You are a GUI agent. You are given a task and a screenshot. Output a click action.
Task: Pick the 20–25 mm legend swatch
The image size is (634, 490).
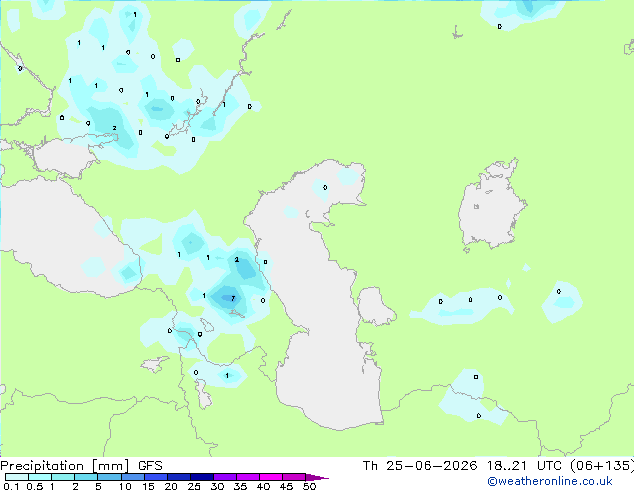(x=179, y=477)
